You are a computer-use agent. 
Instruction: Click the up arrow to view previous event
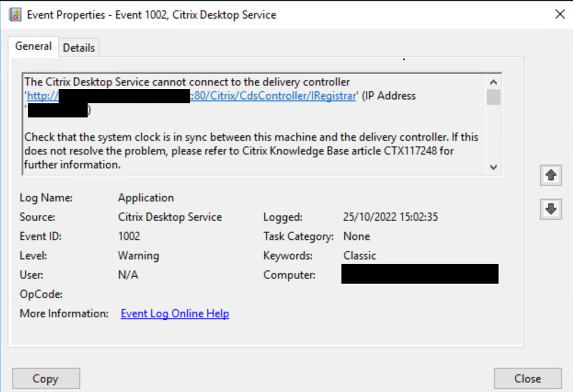click(x=551, y=175)
